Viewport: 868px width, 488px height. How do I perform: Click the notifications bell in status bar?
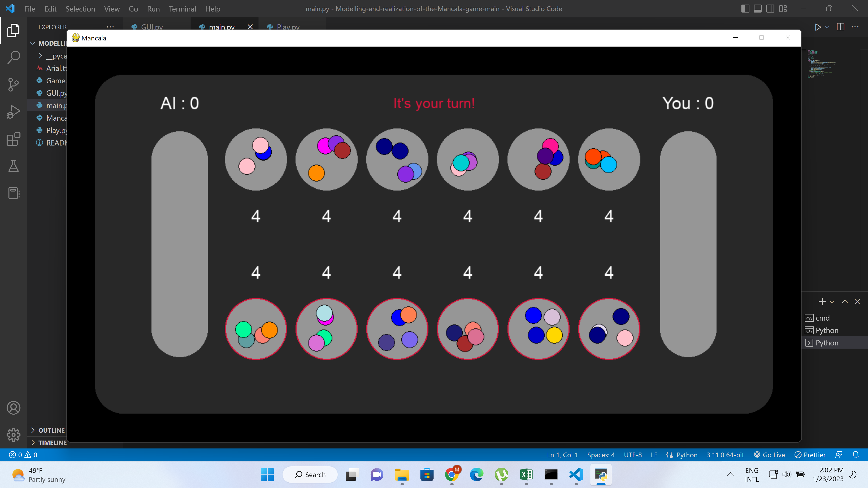point(856,455)
